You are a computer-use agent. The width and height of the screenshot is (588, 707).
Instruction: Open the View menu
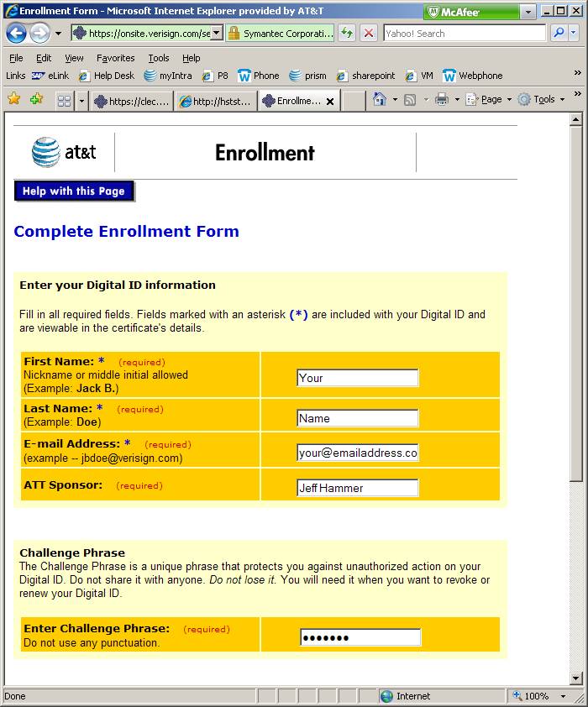coord(74,58)
